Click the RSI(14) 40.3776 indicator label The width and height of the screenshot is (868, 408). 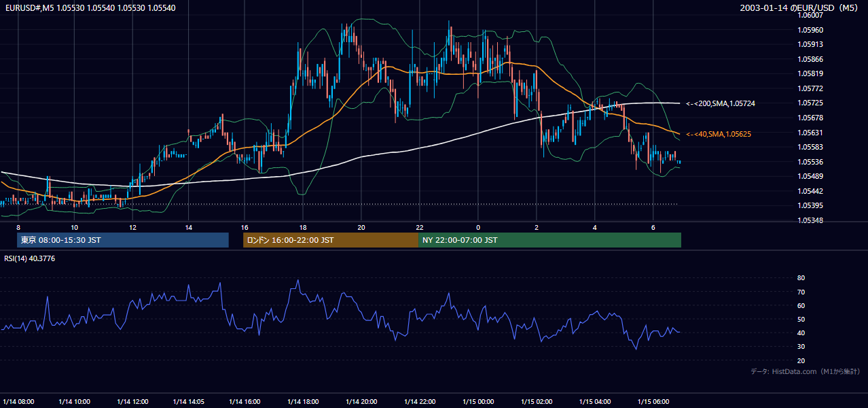tap(29, 258)
